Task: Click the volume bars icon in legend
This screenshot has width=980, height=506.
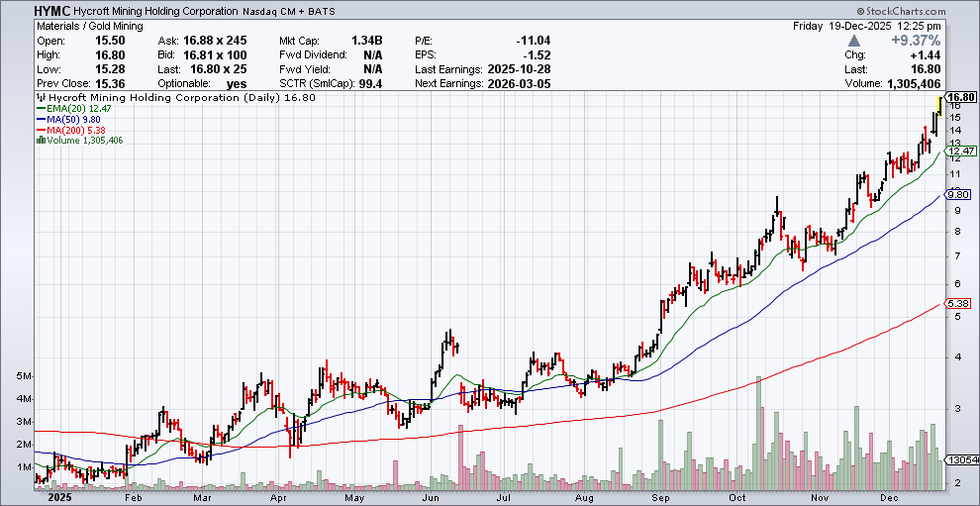Action: coord(41,140)
